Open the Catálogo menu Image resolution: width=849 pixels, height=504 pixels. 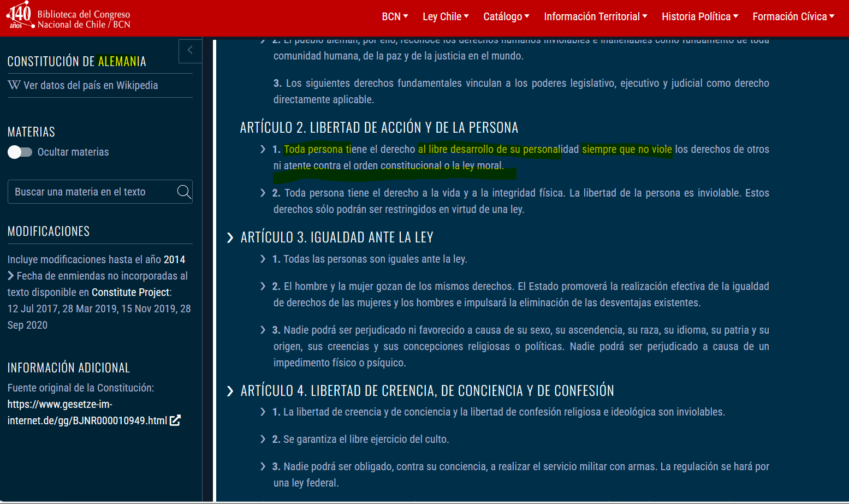pyautogui.click(x=506, y=17)
